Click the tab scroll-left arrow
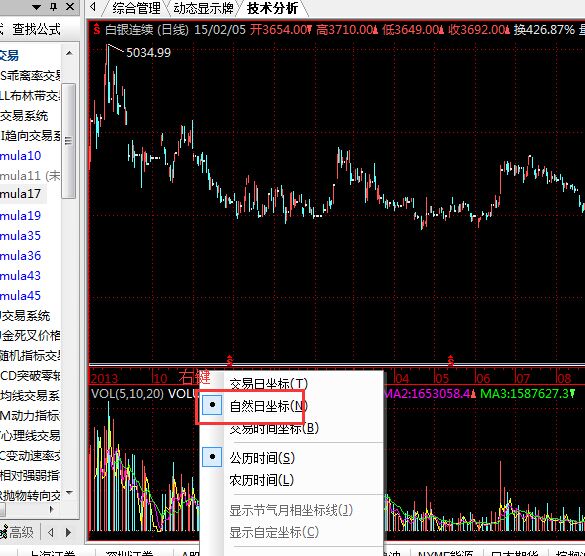585x556 pixels. click(x=93, y=6)
